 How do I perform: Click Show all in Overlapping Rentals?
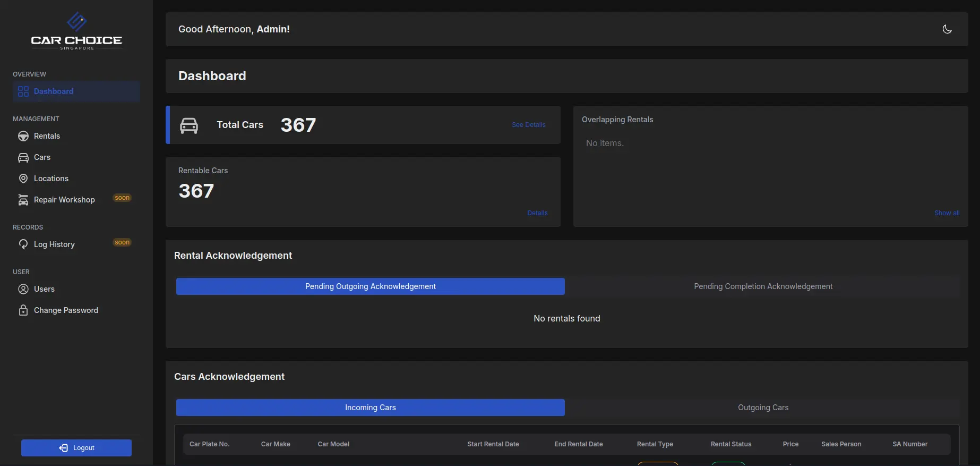[x=947, y=213]
